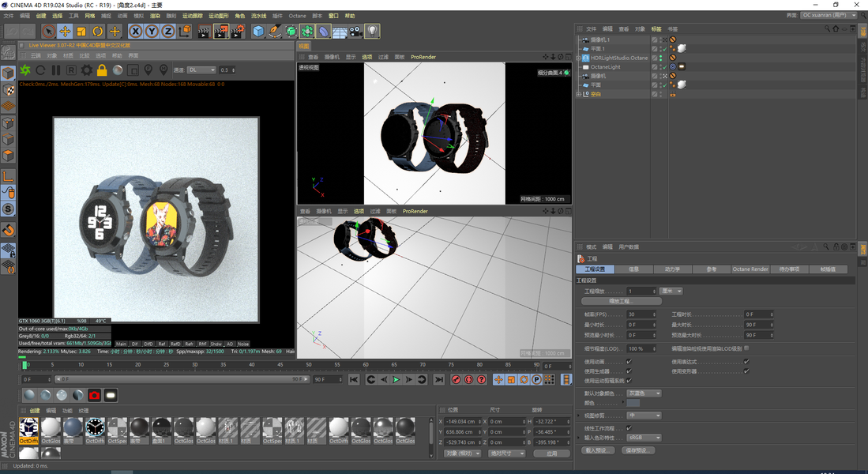868x474 pixels.
Task: Play the animation forward
Action: (x=396, y=379)
